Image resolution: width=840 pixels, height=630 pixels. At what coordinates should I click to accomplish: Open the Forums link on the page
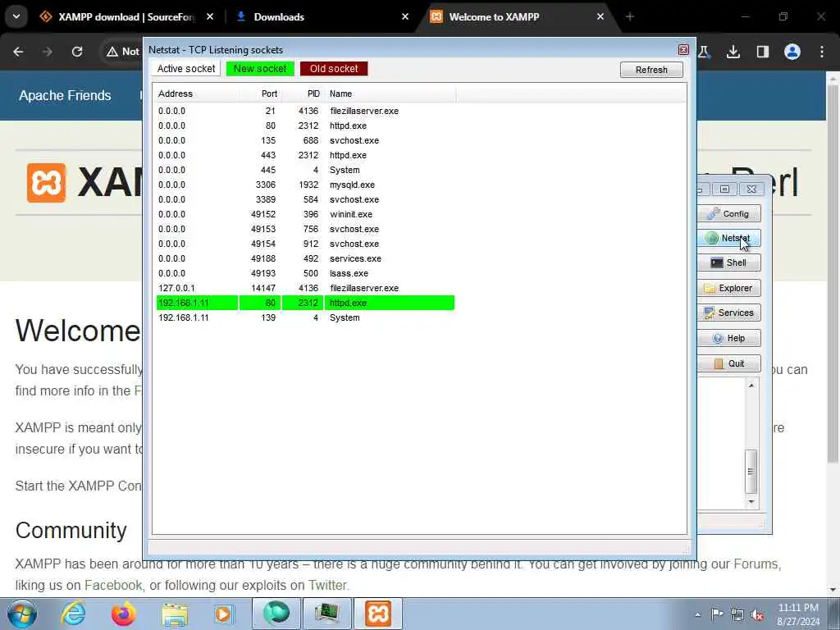coord(756,564)
